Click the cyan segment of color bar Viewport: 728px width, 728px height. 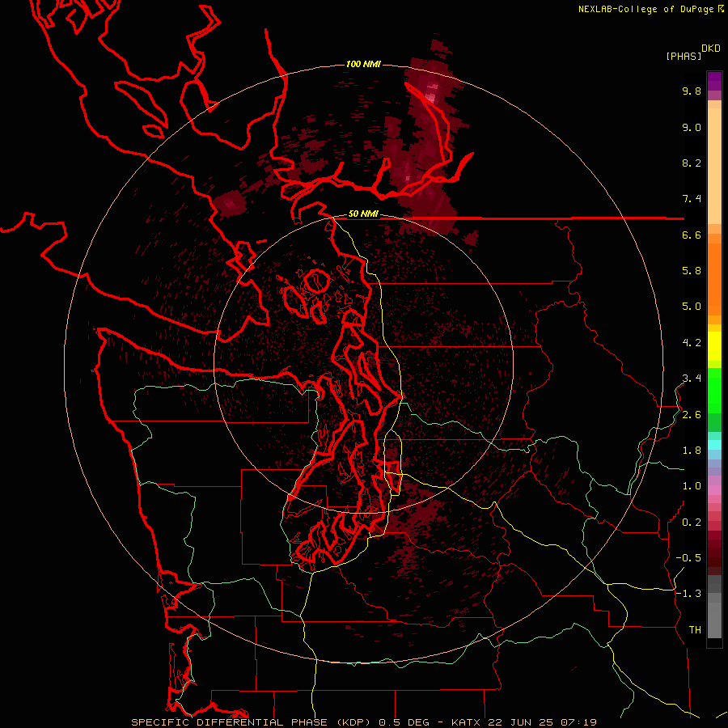coord(714,445)
